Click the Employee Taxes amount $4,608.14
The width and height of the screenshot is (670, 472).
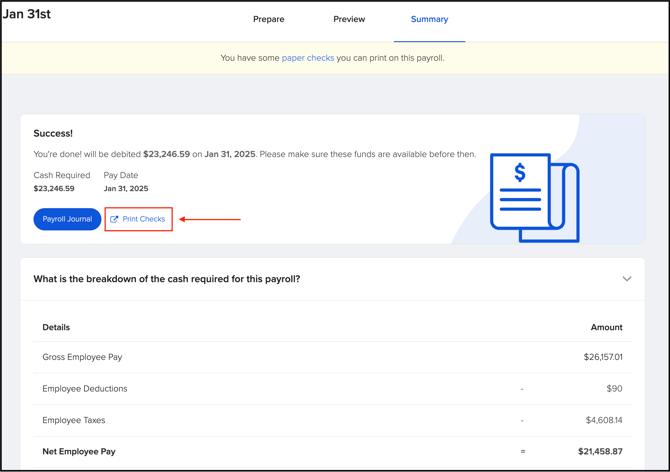[600, 420]
